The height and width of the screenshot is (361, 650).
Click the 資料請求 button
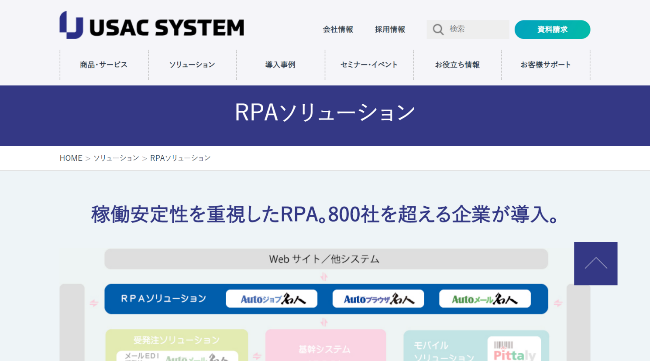[x=552, y=29]
